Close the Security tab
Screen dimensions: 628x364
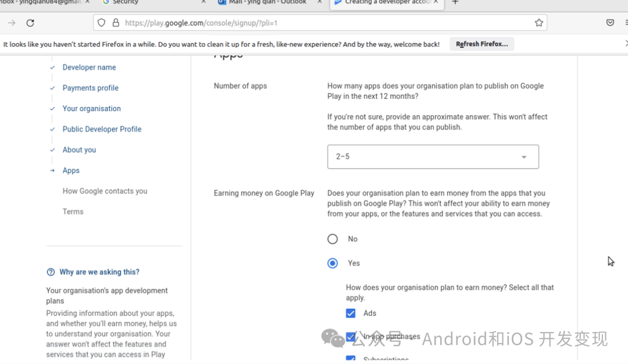click(x=204, y=2)
